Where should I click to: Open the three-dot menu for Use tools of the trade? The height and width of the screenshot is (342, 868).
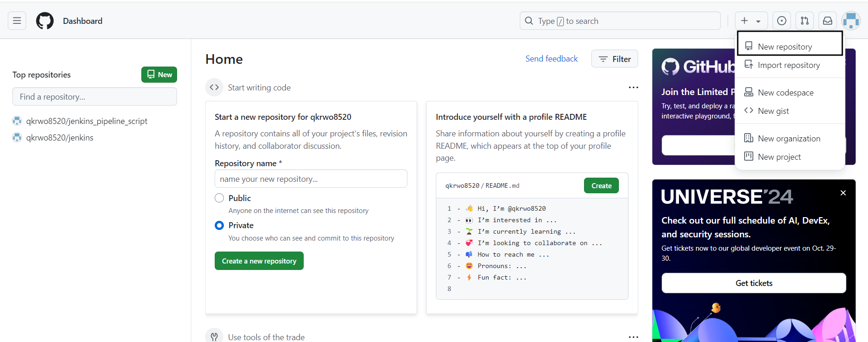(x=634, y=337)
